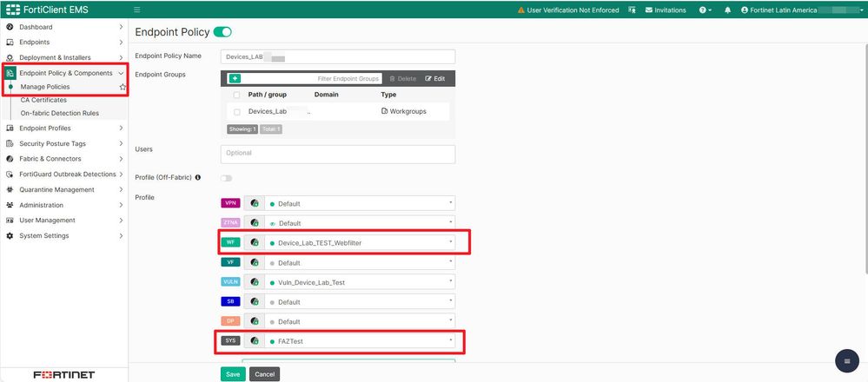The width and height of the screenshot is (868, 382).
Task: Open the help question mark menu
Action: [706, 10]
